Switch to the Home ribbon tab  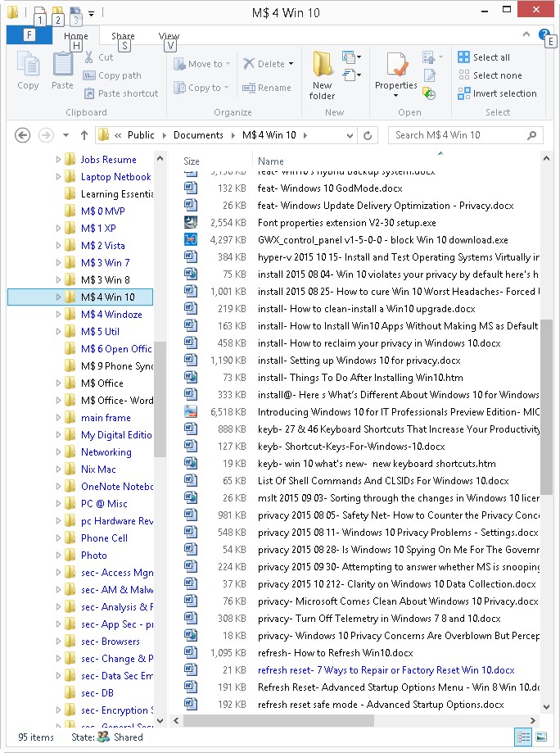76,36
